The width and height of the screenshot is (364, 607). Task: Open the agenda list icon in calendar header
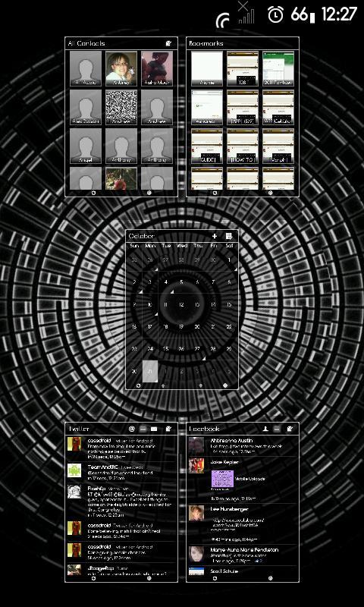point(228,236)
